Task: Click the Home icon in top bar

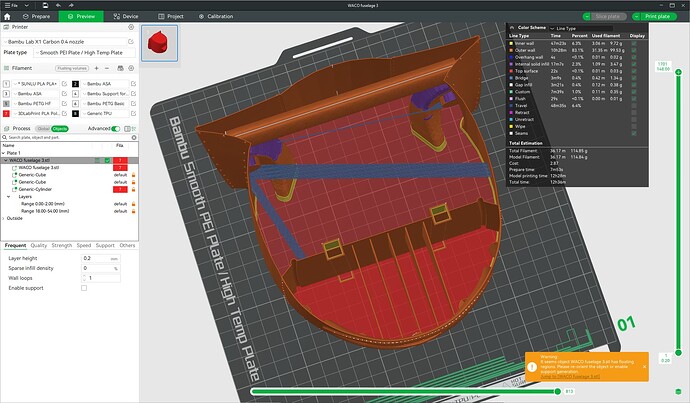Action: (7, 16)
